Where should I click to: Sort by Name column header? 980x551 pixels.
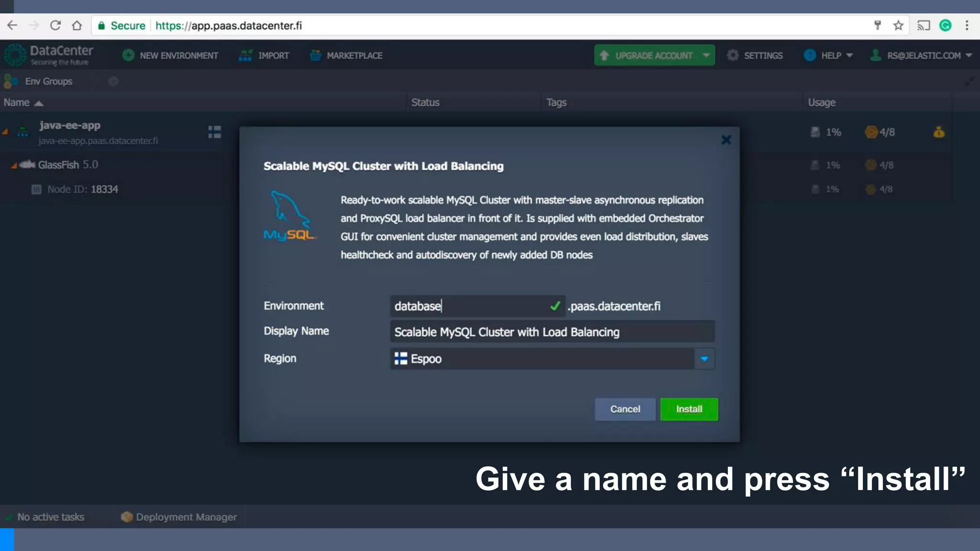23,102
